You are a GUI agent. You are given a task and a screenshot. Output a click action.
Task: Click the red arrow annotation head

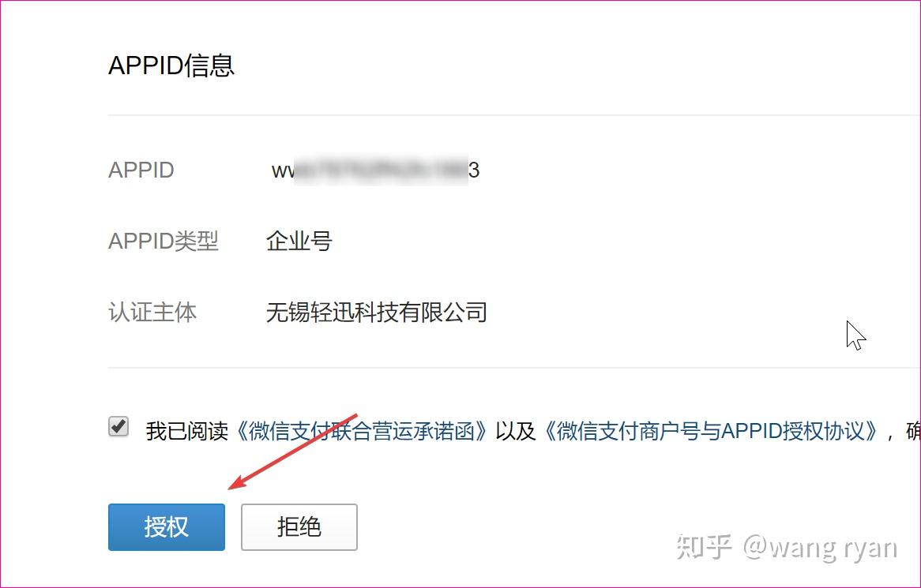(x=236, y=484)
